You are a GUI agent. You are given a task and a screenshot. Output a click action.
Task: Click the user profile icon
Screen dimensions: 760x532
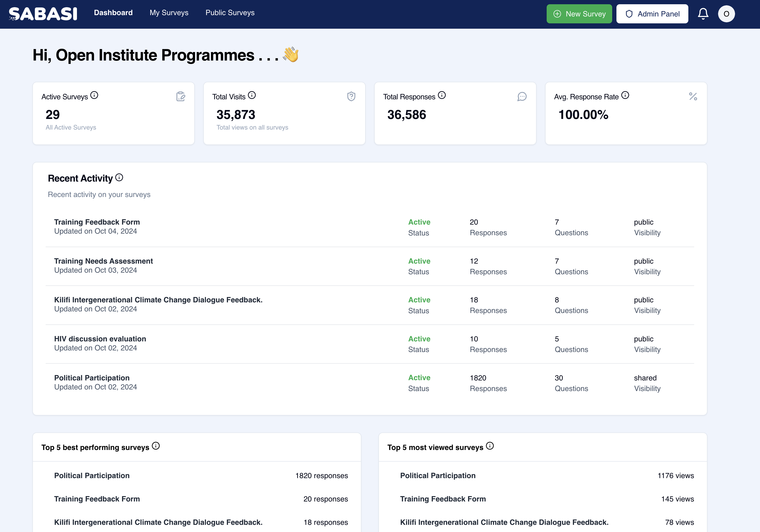pyautogui.click(x=727, y=14)
